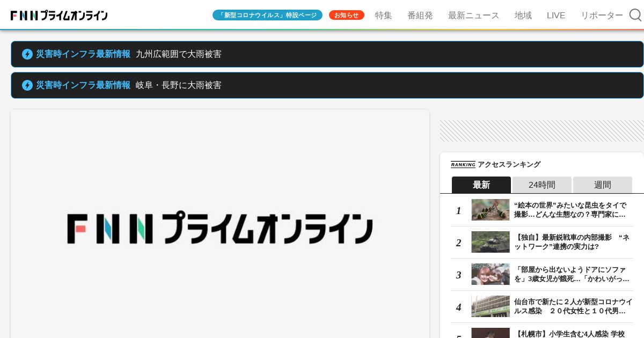Viewport: 644px width, 338px height.
Task: Click thumbnail of Sendai article ranked 4
Action: [491, 306]
